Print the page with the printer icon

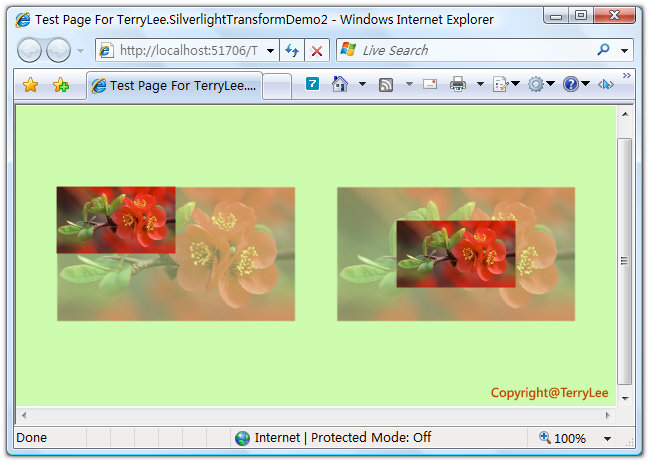tap(458, 84)
